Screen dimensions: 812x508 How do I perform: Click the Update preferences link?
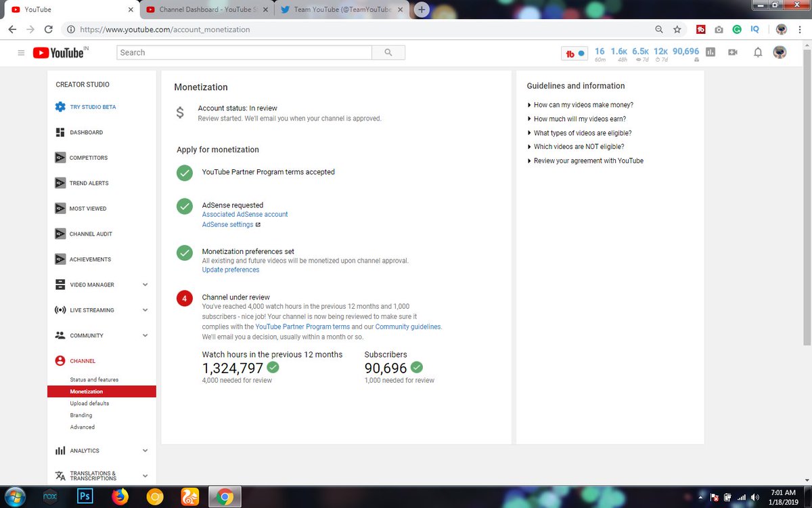[x=231, y=270]
